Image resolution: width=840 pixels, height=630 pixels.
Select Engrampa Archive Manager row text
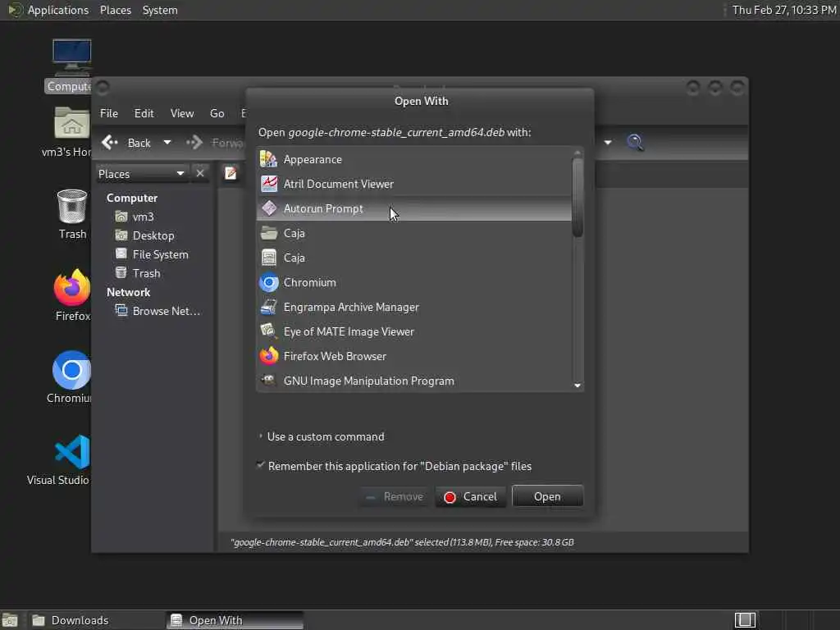coord(351,307)
